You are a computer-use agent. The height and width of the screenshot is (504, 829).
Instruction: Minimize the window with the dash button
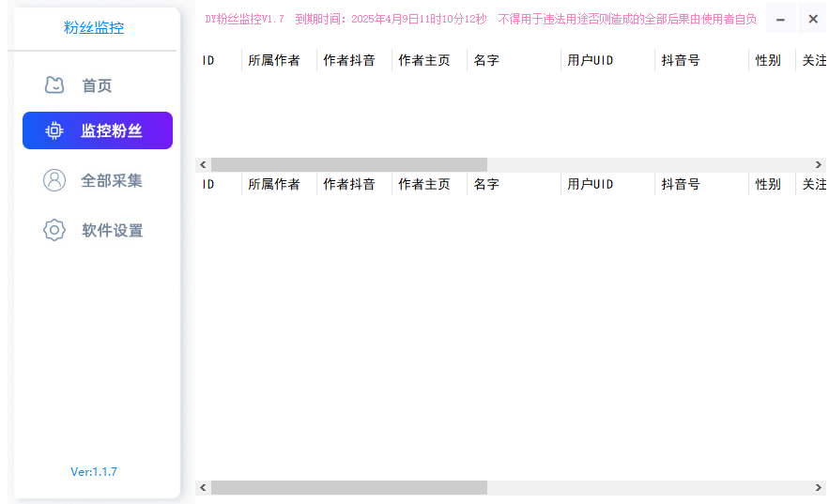[x=780, y=19]
